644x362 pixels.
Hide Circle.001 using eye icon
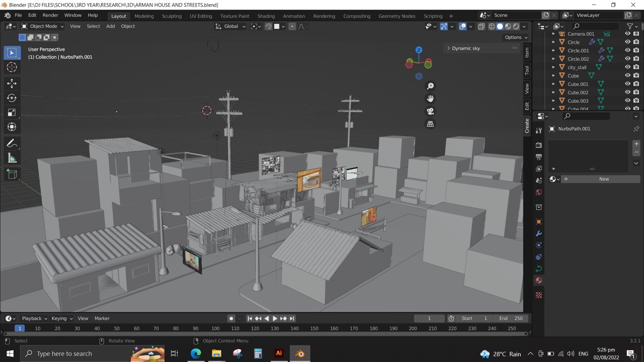coord(627,50)
